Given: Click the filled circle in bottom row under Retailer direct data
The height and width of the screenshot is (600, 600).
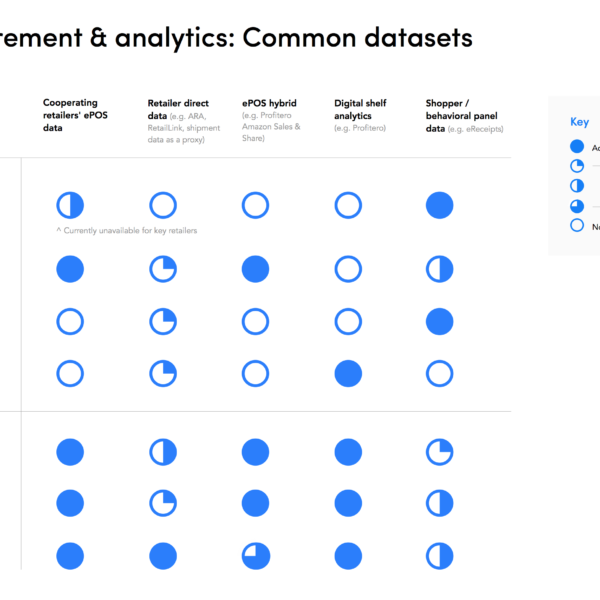Looking at the screenshot, I should click(163, 556).
